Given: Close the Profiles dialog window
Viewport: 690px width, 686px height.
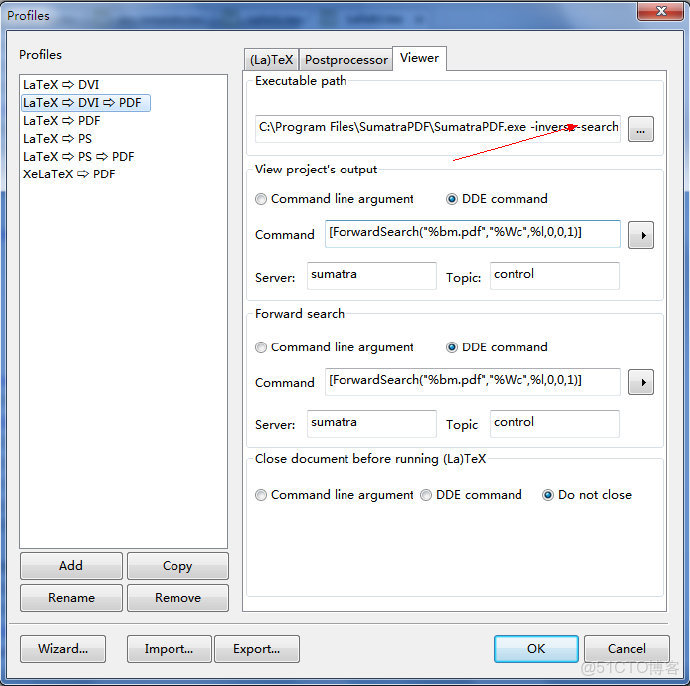Looking at the screenshot, I should (x=660, y=11).
